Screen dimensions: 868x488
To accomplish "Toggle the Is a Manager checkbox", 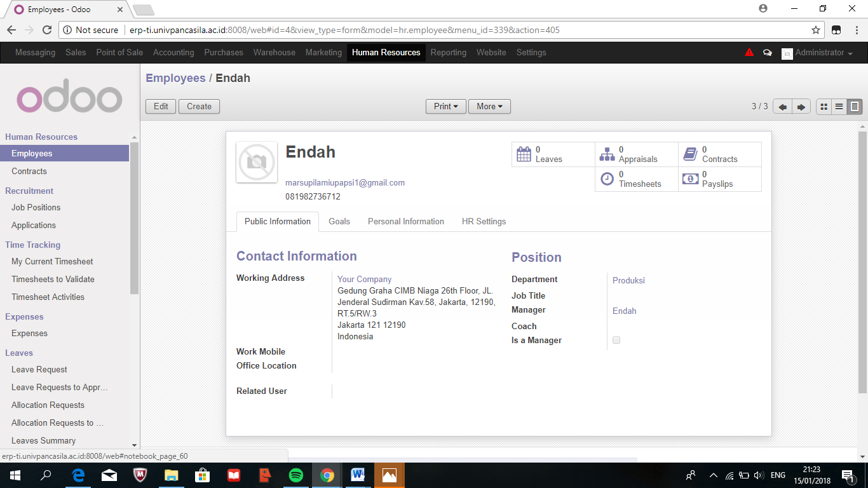I will [616, 340].
